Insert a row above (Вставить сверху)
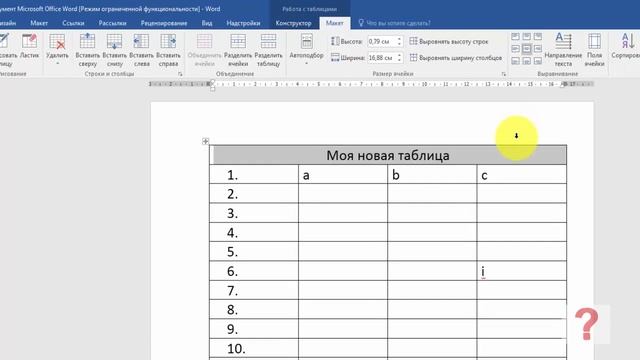This screenshot has width=640, height=360. (87, 50)
